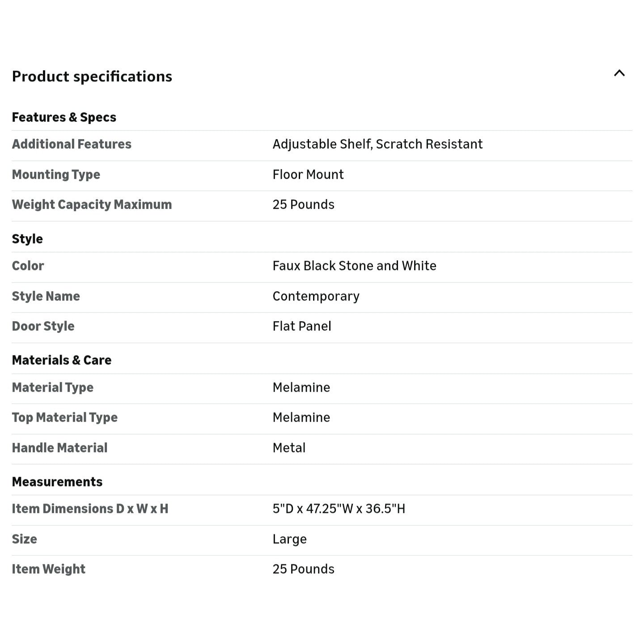Select the Features & Specs heading
644x644 pixels.
tap(64, 117)
